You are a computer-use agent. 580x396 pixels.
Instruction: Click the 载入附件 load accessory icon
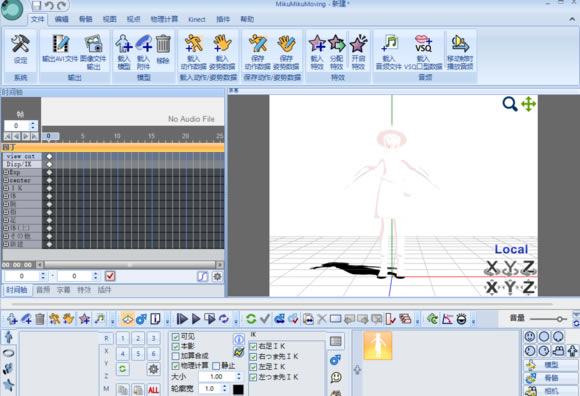pos(143,44)
